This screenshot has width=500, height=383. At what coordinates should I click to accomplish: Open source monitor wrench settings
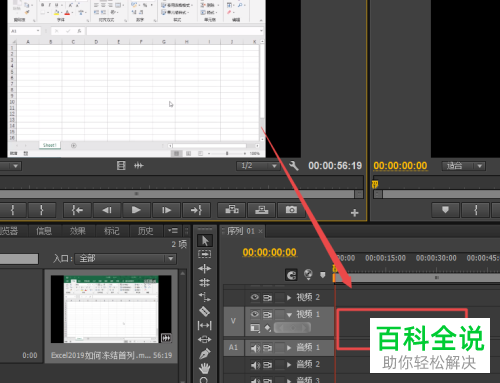(x=294, y=166)
